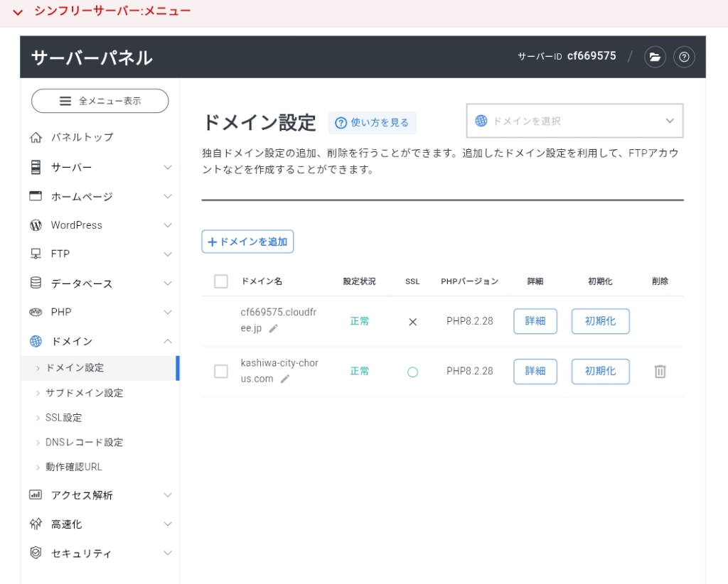Click the PHP logo icon in sidebar
This screenshot has height=584, width=728.
[x=36, y=312]
